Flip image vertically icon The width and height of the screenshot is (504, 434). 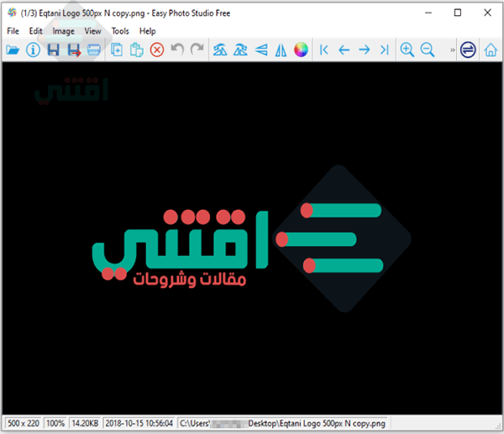261,50
